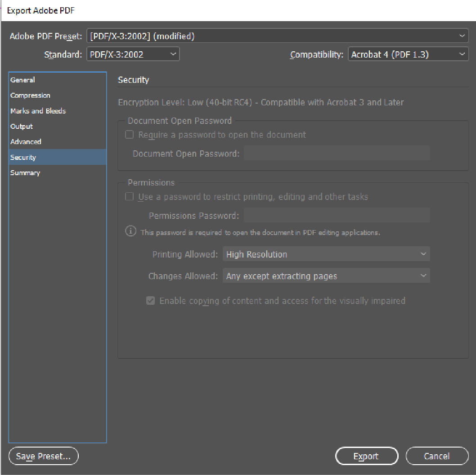The height and width of the screenshot is (475, 476).
Task: Click the Document Open Password field
Action: click(x=337, y=154)
